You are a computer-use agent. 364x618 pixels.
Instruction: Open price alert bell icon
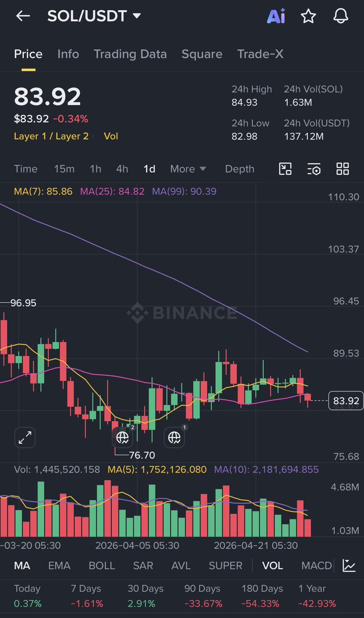point(341,16)
